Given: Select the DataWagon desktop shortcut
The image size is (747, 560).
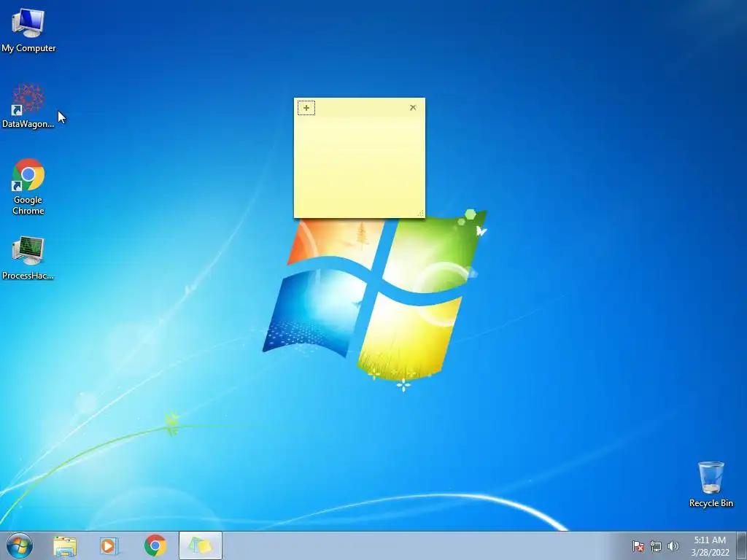Looking at the screenshot, I should coord(28,106).
